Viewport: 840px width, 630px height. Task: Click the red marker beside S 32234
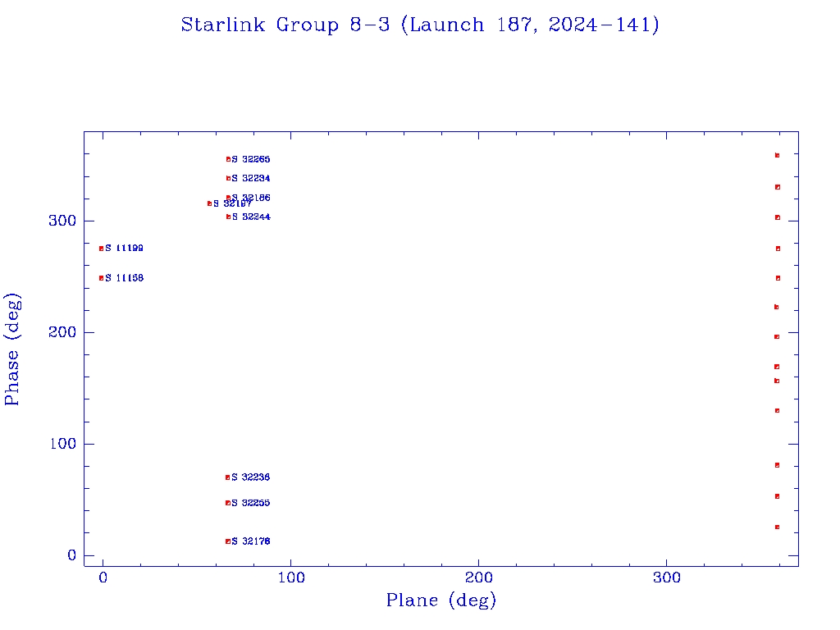pyautogui.click(x=228, y=178)
